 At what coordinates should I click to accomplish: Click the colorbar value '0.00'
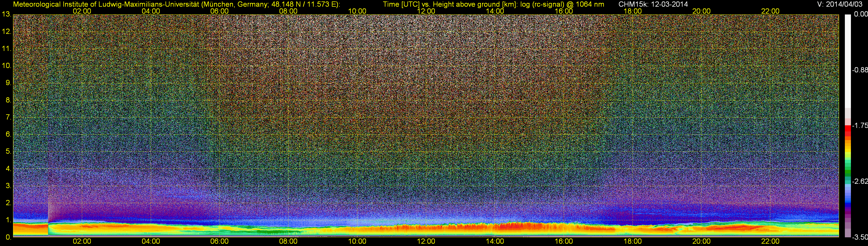[x=860, y=14]
